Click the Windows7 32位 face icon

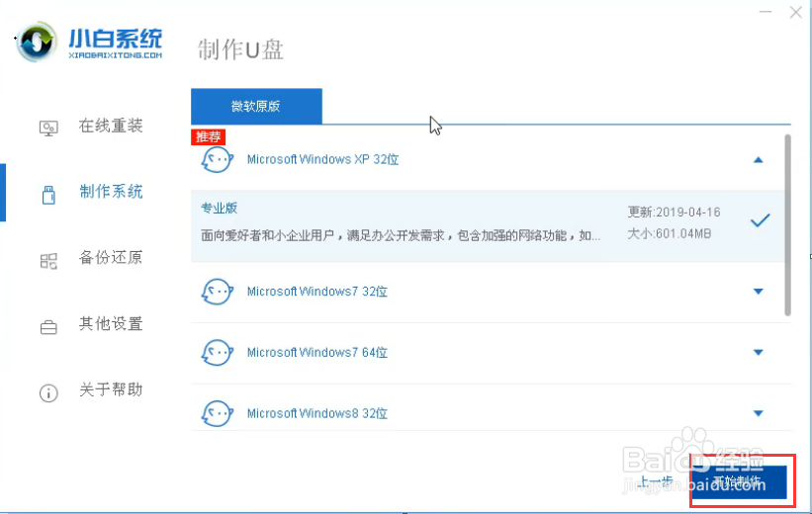click(217, 292)
